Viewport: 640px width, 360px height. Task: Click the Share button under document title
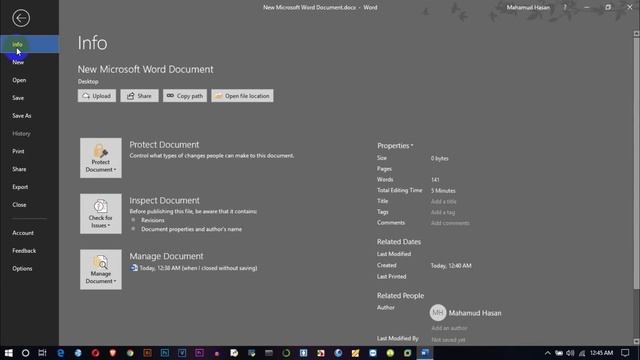139,96
